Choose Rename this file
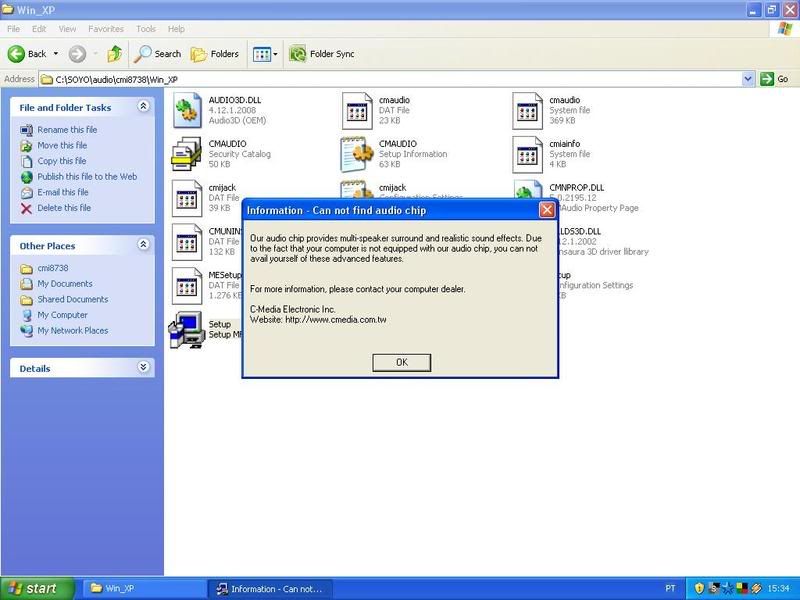The width and height of the screenshot is (800, 600). 67,130
